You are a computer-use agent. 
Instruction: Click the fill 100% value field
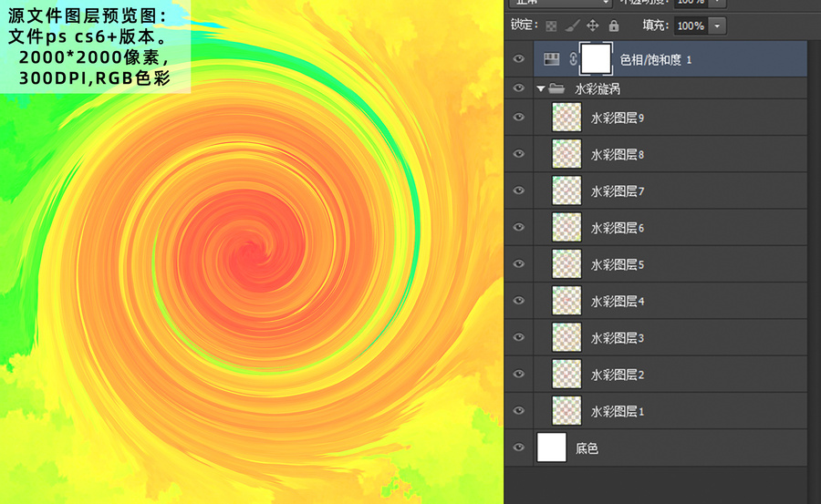(691, 26)
